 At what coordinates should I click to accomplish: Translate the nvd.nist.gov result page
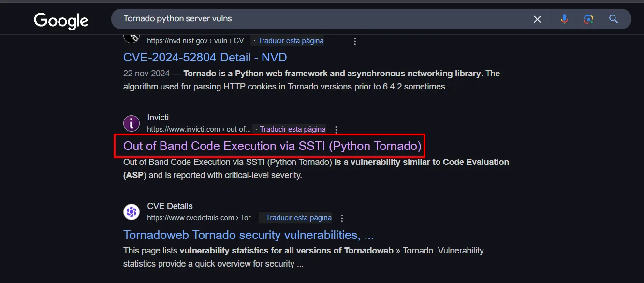(291, 41)
